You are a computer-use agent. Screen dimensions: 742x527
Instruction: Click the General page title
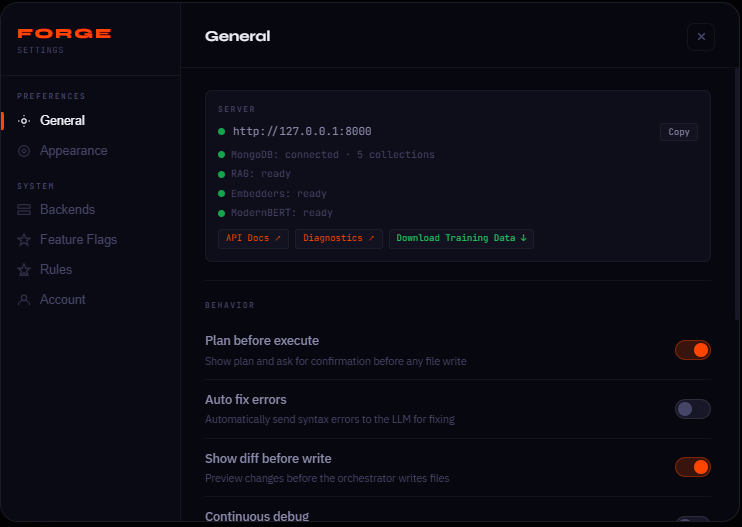[238, 36]
